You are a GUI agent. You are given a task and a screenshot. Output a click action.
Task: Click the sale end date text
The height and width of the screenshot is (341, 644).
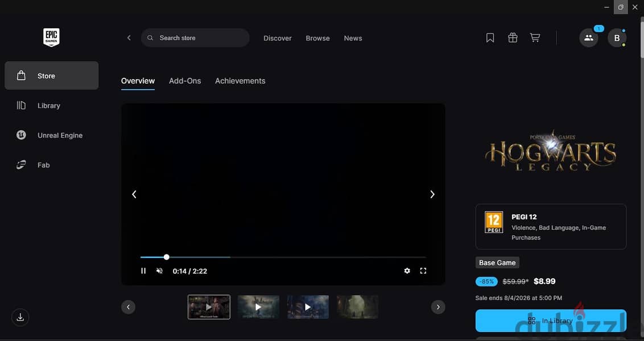(x=519, y=298)
